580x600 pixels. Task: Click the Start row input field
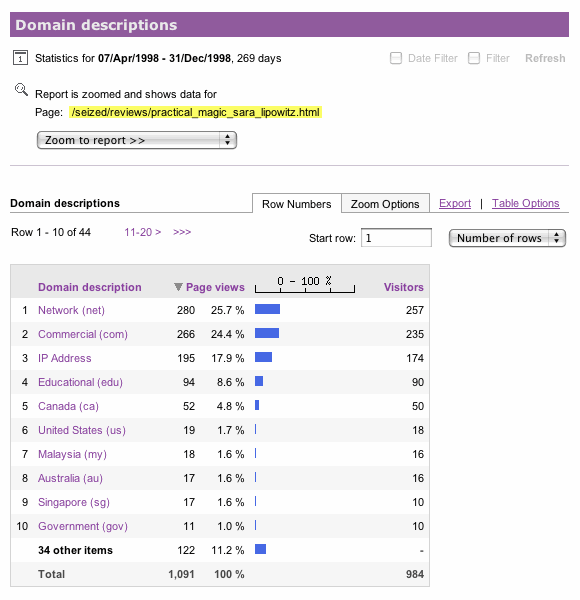(396, 238)
